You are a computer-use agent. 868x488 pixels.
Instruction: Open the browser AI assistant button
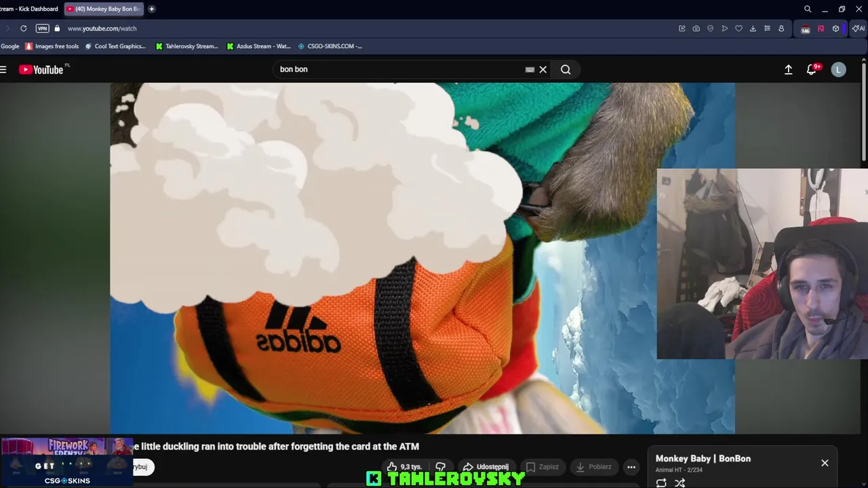859,28
